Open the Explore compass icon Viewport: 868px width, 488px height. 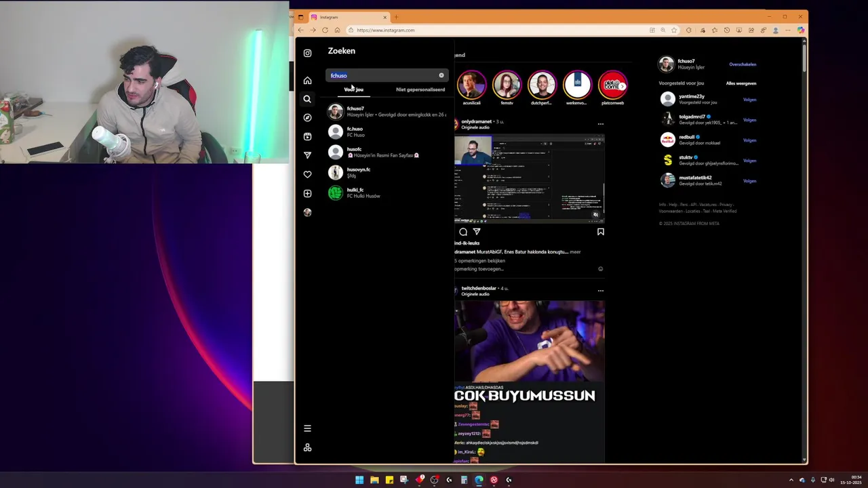[307, 117]
